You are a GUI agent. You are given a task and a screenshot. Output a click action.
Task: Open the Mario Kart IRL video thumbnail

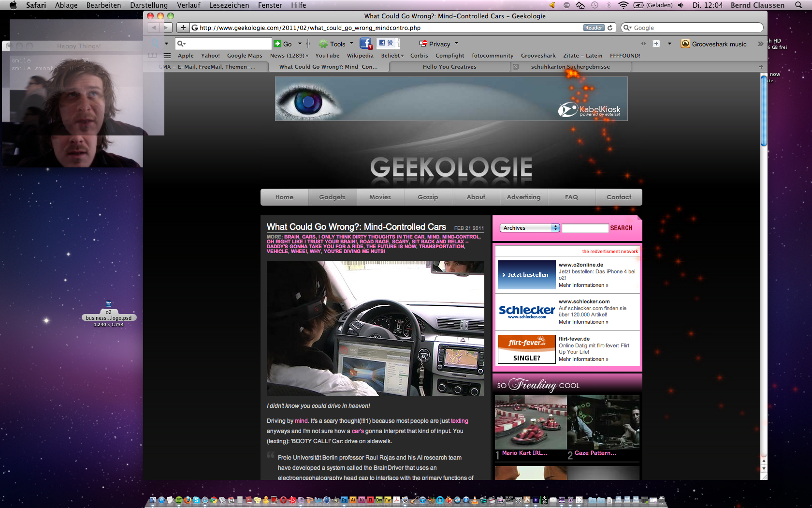531,422
